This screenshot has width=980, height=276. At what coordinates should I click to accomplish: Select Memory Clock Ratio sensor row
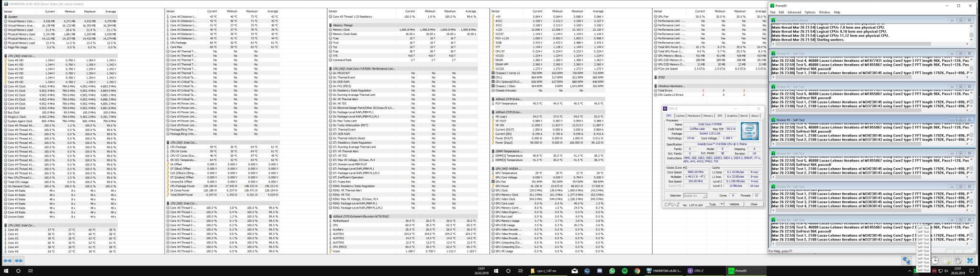pyautogui.click(x=403, y=34)
